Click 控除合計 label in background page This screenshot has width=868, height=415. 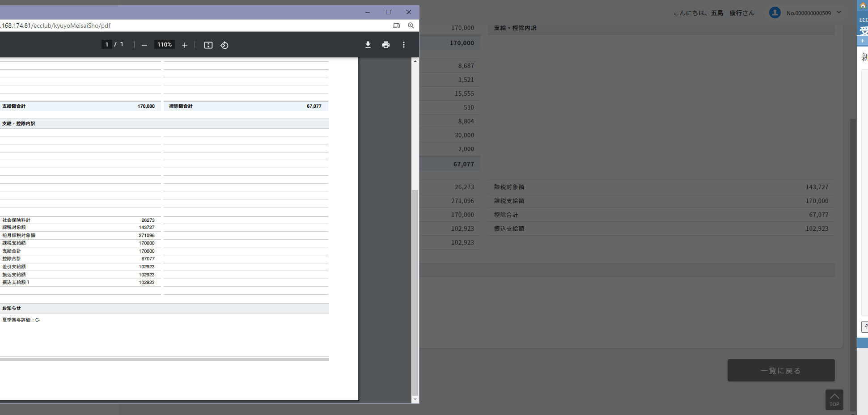click(x=506, y=215)
